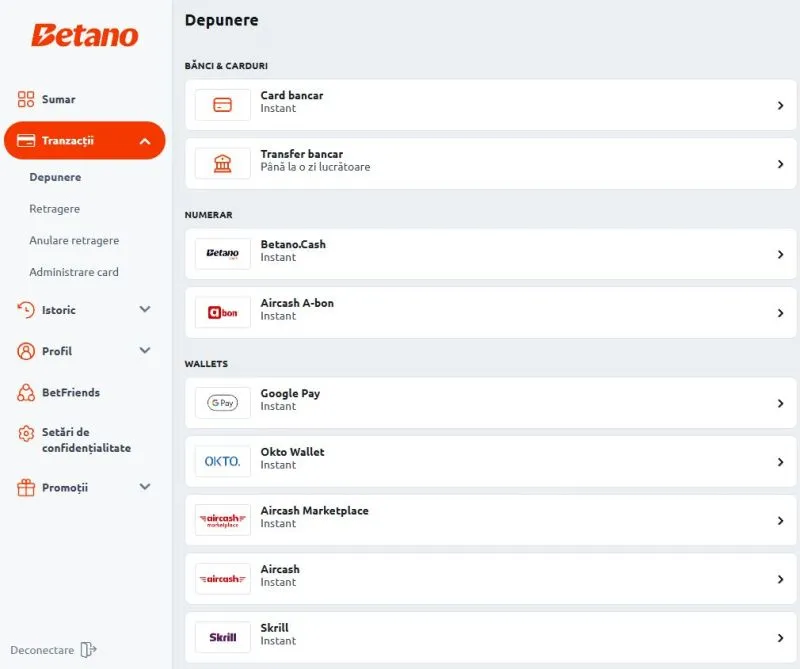
Task: Expand the Promoții menu chevron
Action: [x=145, y=487]
